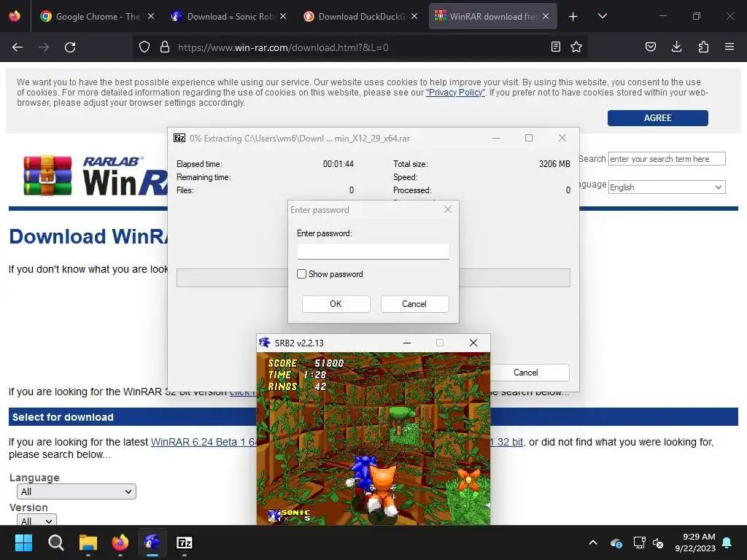Viewport: 747px width, 560px height.
Task: Open the muted volume tray icon
Action: pos(659,542)
